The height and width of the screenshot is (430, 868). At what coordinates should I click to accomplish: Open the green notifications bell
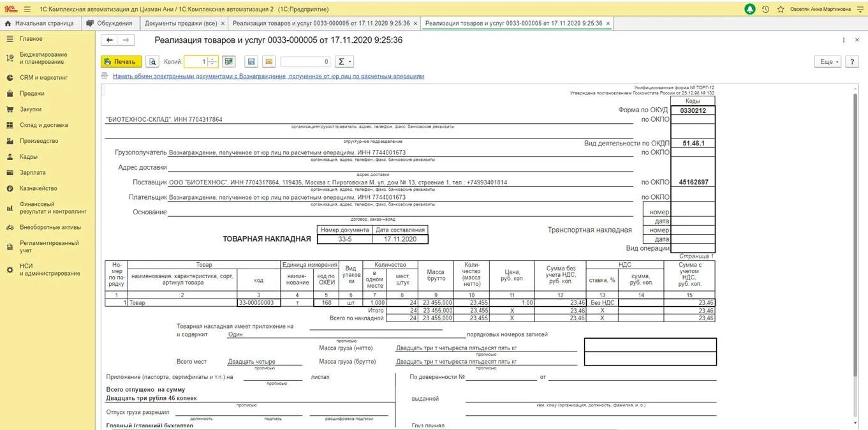point(750,10)
